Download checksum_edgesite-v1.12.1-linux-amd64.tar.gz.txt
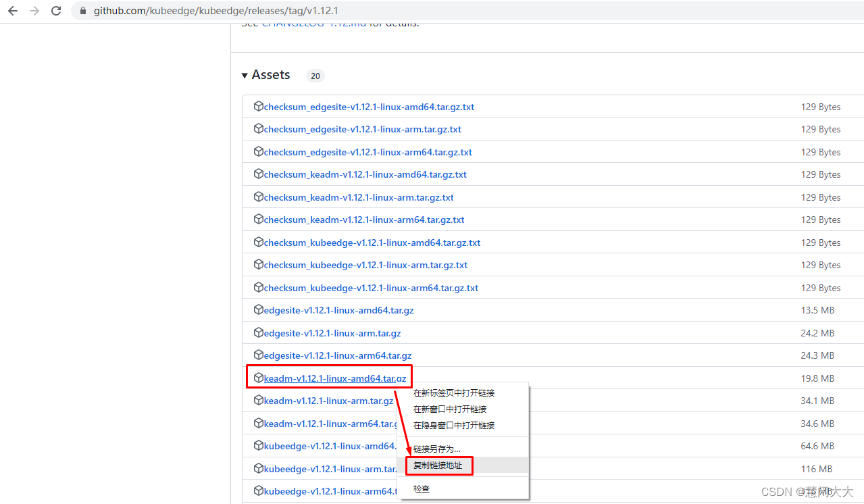 (369, 107)
